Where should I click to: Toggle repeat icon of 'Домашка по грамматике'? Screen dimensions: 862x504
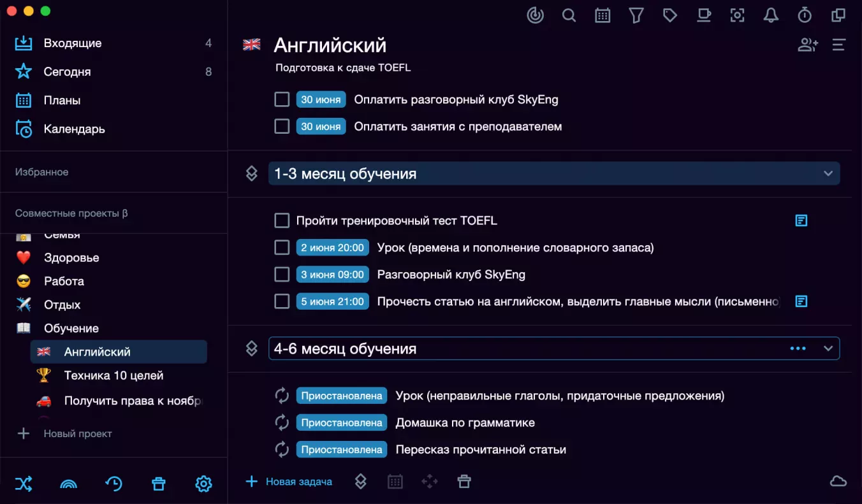(x=282, y=422)
